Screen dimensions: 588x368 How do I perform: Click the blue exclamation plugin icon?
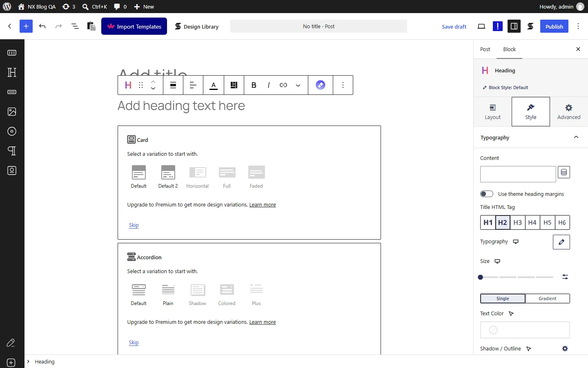coord(498,26)
